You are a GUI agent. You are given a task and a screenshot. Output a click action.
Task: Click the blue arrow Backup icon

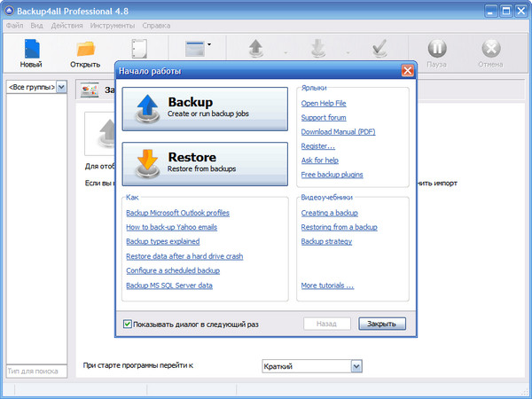tap(147, 108)
